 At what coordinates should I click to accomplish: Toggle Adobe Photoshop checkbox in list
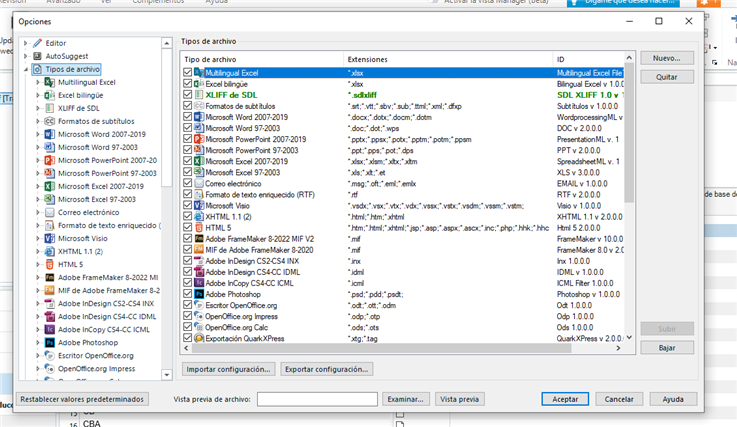pyautogui.click(x=188, y=294)
